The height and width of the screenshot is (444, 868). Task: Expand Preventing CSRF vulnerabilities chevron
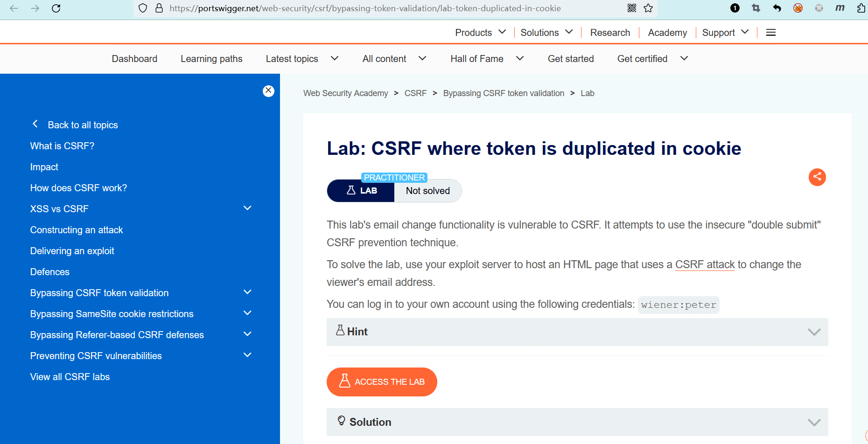248,355
